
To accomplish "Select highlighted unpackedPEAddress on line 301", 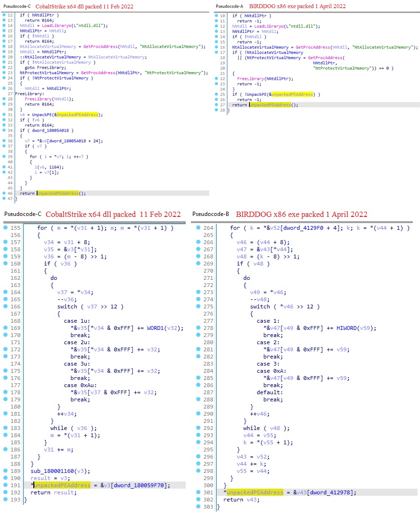I will point(255,492).
